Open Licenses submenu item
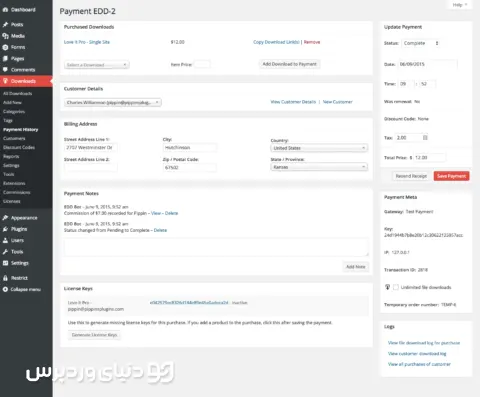480x397 pixels. pyautogui.click(x=12, y=201)
